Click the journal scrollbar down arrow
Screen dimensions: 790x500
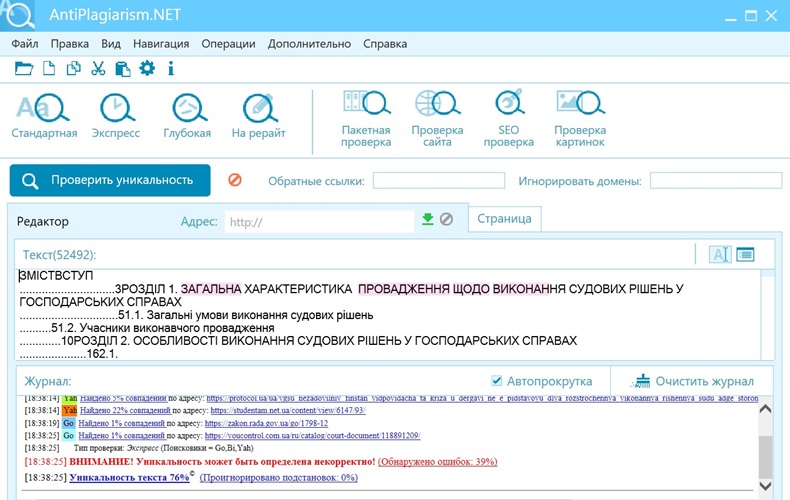tap(765, 485)
